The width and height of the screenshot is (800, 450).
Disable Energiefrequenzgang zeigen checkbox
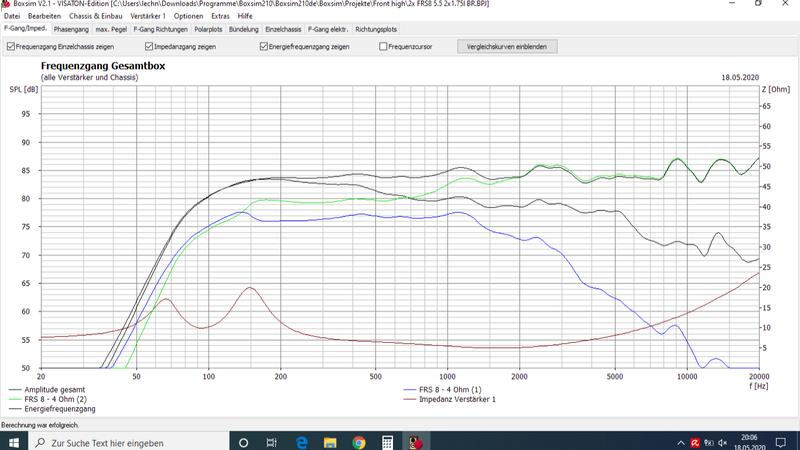[x=263, y=46]
